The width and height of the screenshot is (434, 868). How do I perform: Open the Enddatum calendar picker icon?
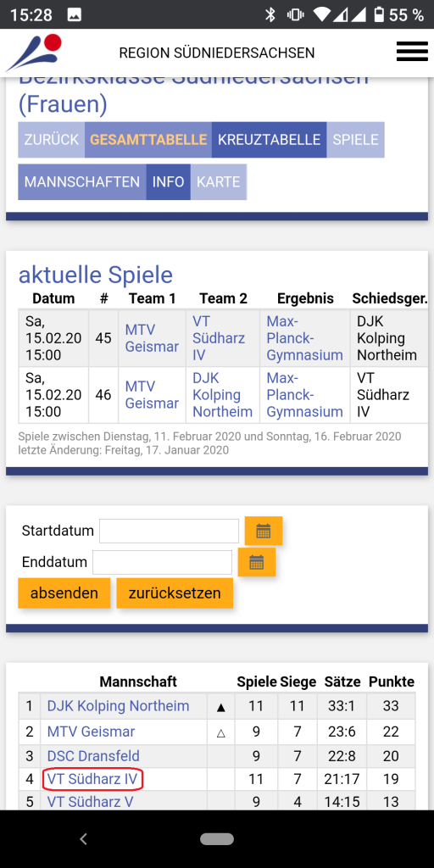(257, 563)
